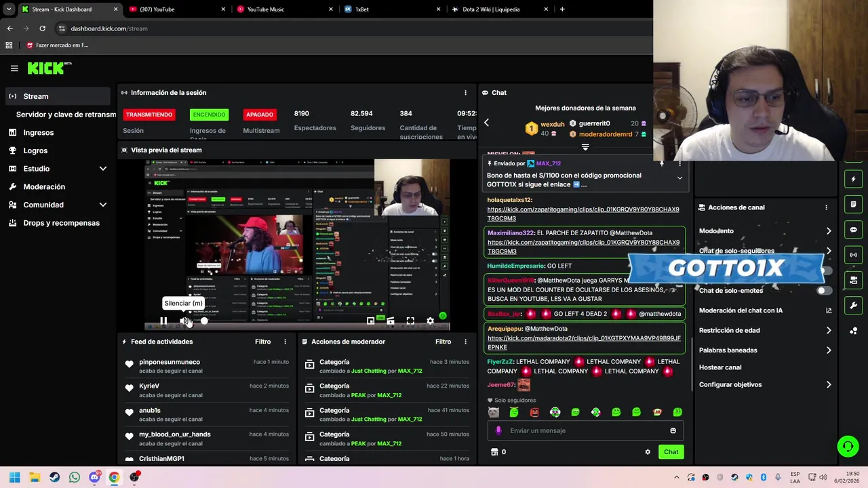Open session information options menu
Screen dimensions: 868x488
point(465,93)
